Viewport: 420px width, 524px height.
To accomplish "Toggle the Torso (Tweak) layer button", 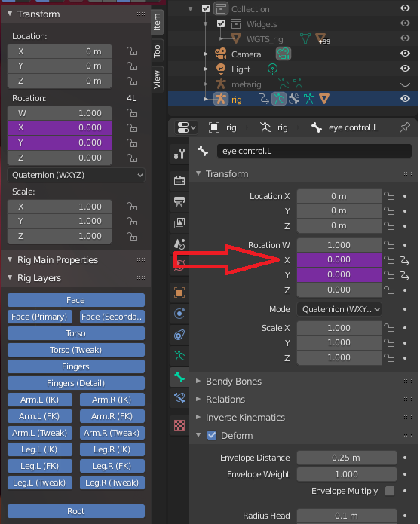I will tap(76, 350).
